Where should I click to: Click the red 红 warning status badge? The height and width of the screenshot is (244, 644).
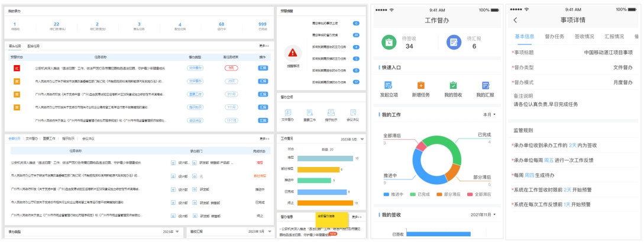click(x=17, y=68)
